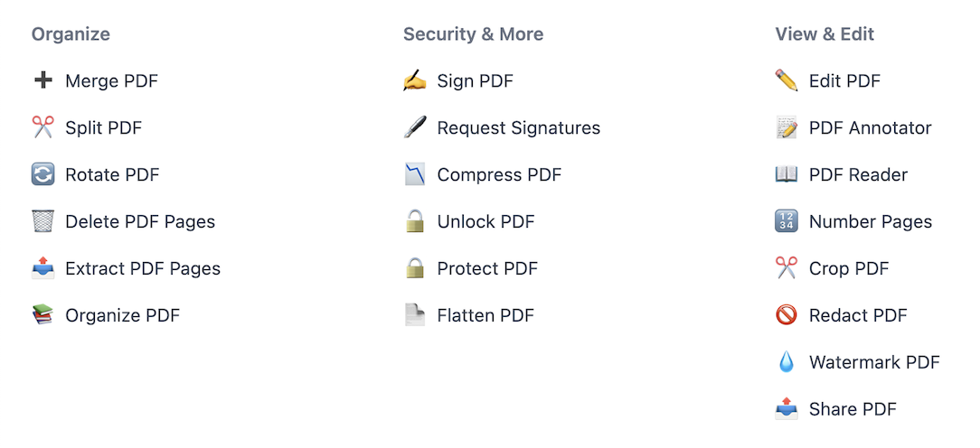Image resolution: width=980 pixels, height=448 pixels.
Task: Click the writing hand icon for Sign PDF
Action: (414, 80)
